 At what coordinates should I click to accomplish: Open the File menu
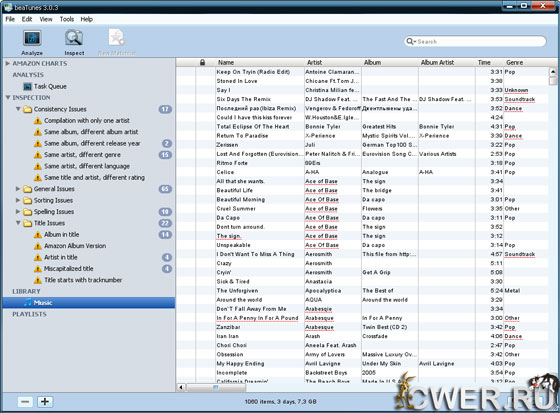10,19
